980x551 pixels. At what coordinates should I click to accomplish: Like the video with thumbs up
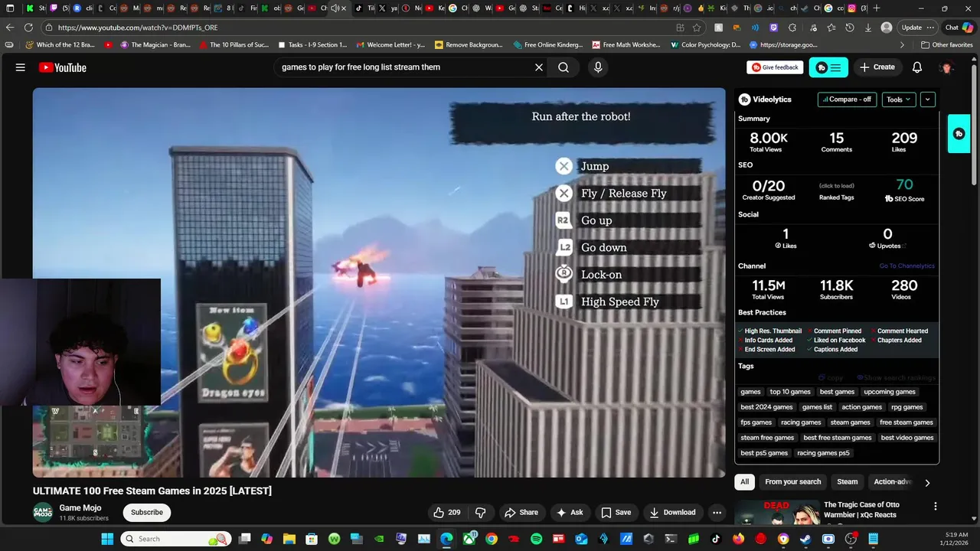(x=447, y=512)
